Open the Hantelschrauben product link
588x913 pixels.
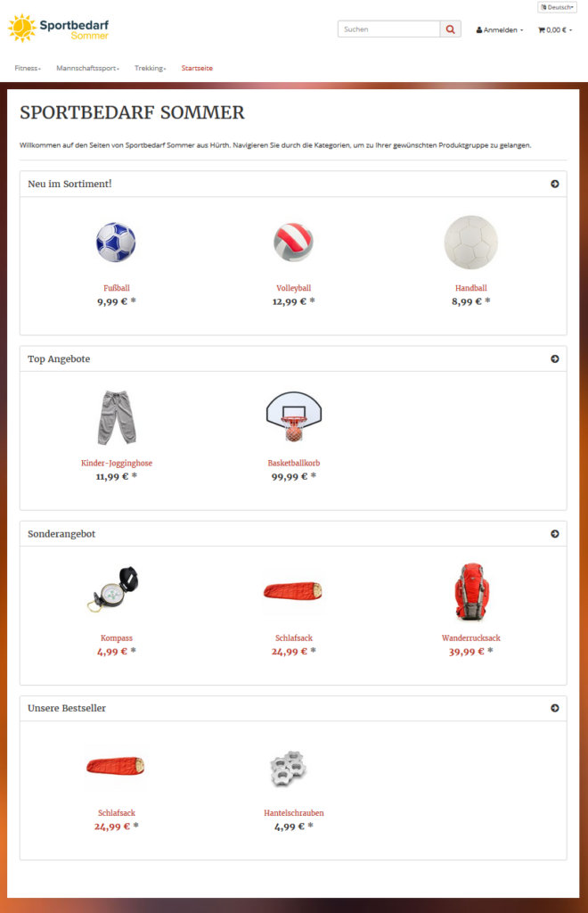click(x=294, y=813)
